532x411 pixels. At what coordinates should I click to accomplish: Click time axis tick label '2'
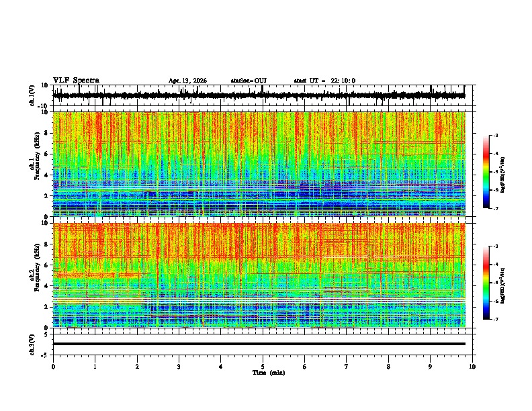point(137,367)
